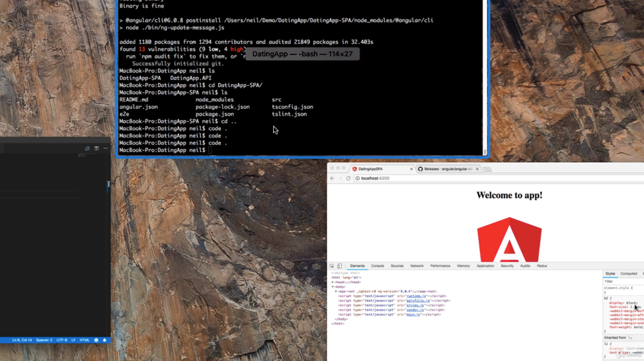Reload the localhost page in Chrome

tap(348, 178)
